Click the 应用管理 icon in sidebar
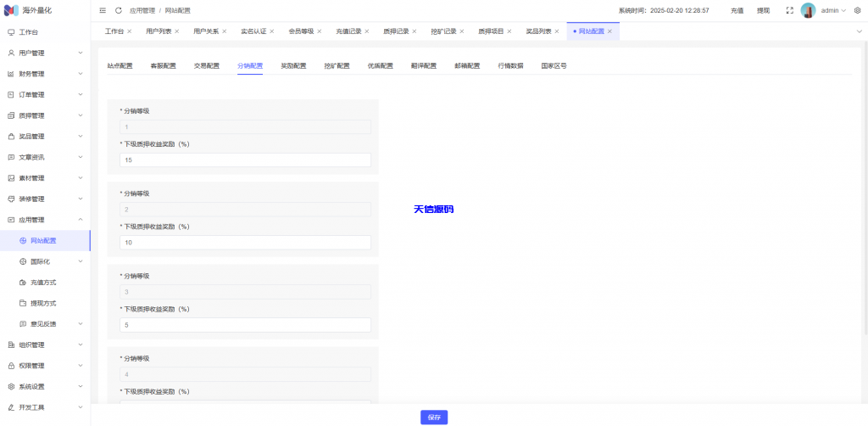868x426 pixels. 11,220
